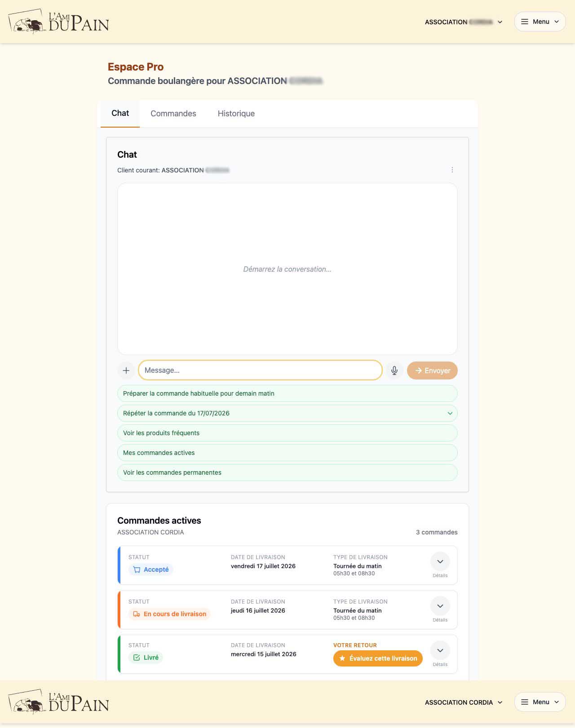Screen dimensions: 575x728
Task: Click the Livré status badge
Action: [146, 657]
